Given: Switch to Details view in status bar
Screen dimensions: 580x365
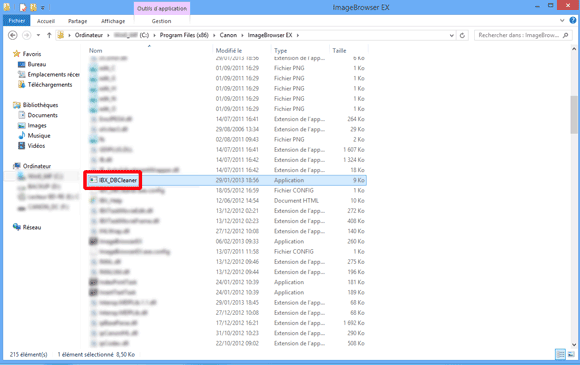Looking at the screenshot, I should pos(561,354).
